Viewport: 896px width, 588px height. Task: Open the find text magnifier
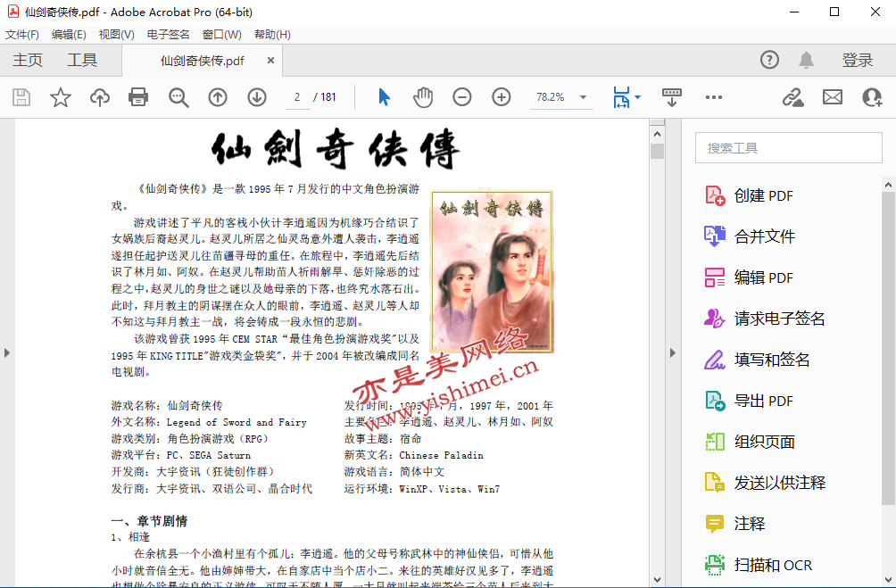pyautogui.click(x=178, y=97)
